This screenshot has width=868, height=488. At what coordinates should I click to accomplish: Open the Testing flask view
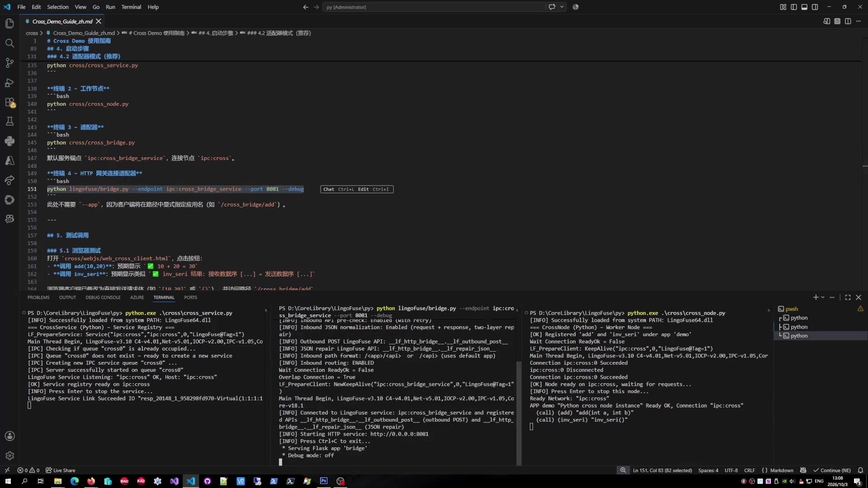pos(9,122)
